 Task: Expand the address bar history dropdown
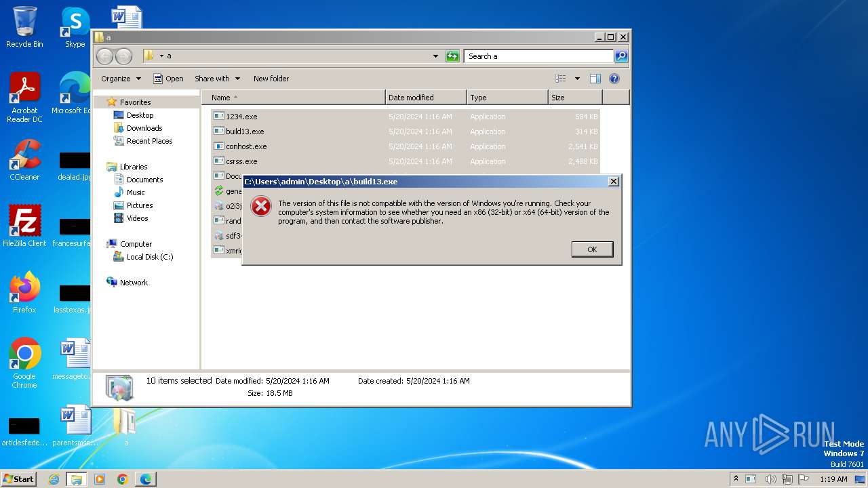point(435,56)
